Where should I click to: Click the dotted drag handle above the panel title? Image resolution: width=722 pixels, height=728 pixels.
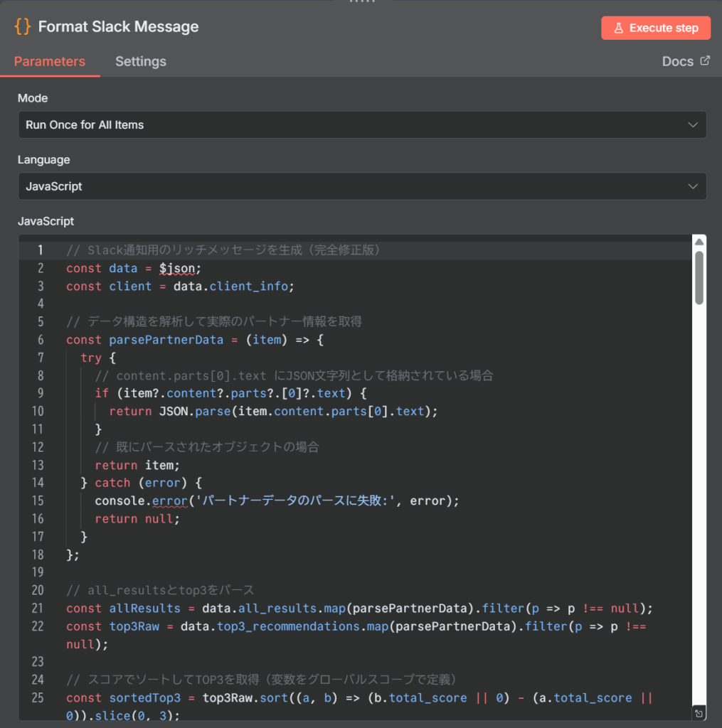point(361,2)
